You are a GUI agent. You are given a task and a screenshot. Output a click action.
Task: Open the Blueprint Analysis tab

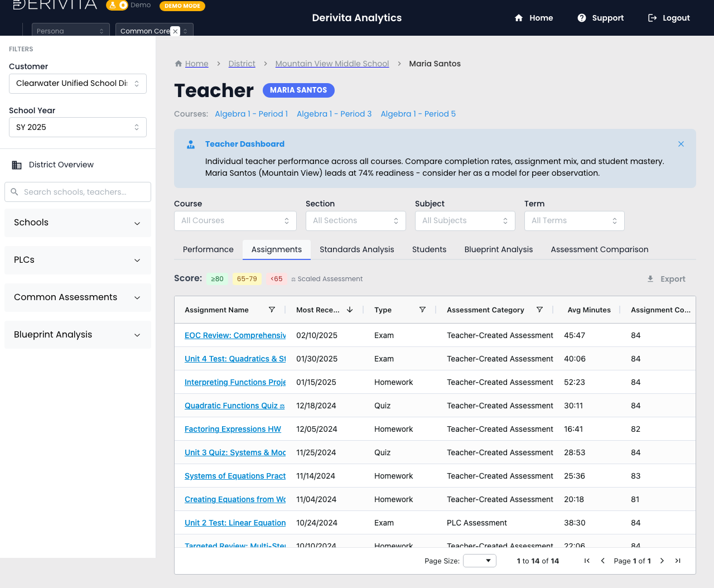pyautogui.click(x=499, y=249)
